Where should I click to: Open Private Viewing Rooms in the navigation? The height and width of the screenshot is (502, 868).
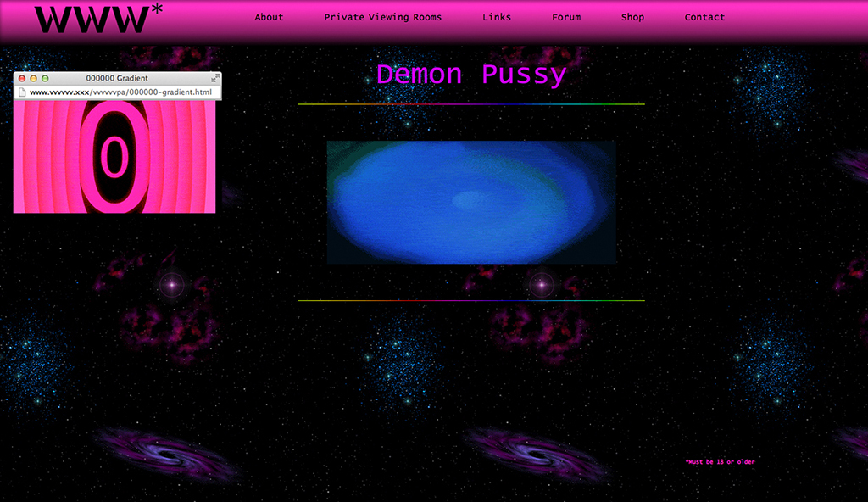383,17
